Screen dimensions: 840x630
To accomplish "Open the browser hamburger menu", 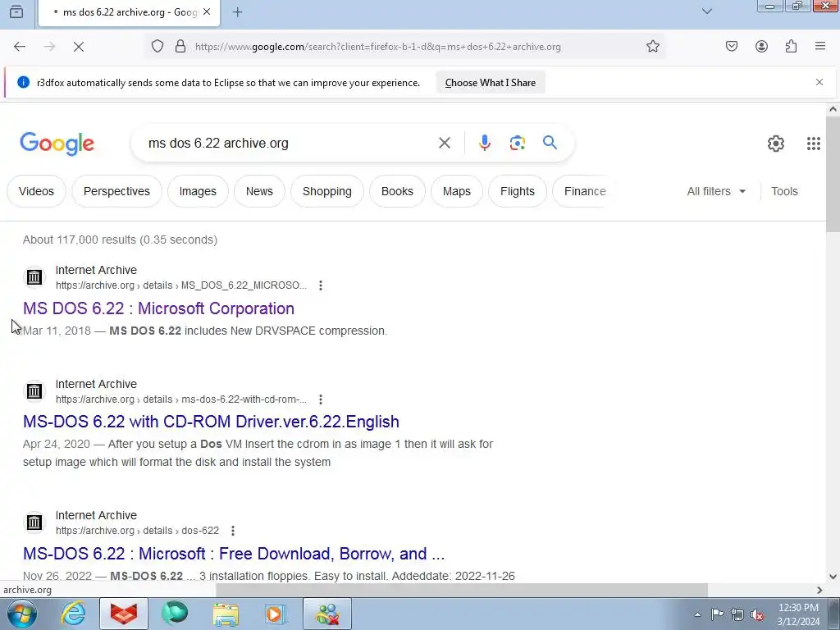I will (820, 47).
